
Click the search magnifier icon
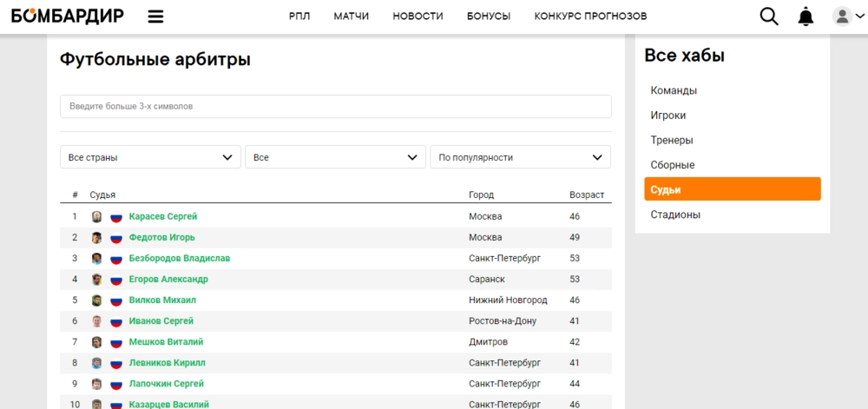click(769, 16)
